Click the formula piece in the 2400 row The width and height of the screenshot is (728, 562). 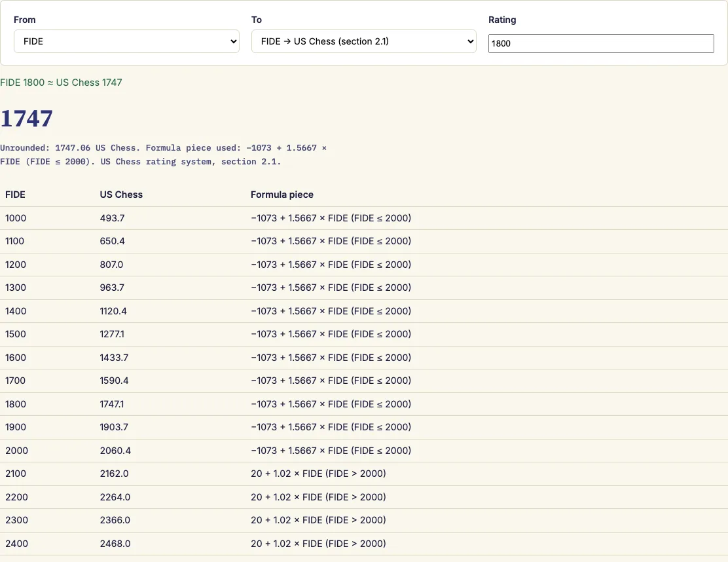318,544
